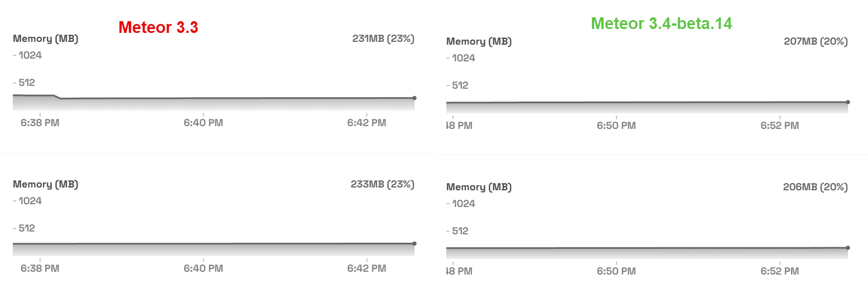Click the 233MB (23%) memory reading
The width and height of the screenshot is (868, 308).
[383, 185]
